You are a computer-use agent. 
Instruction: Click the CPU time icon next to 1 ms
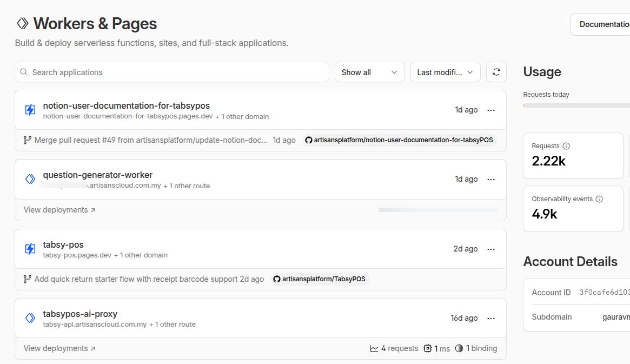pos(428,348)
